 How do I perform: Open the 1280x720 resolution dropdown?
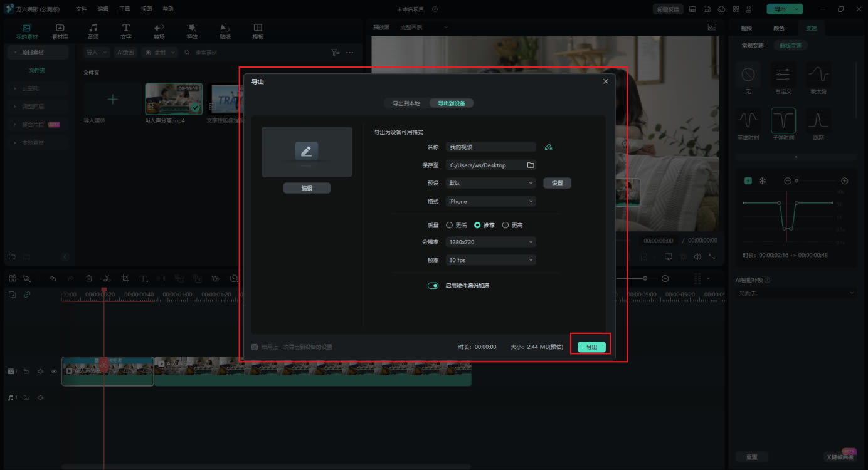point(490,242)
